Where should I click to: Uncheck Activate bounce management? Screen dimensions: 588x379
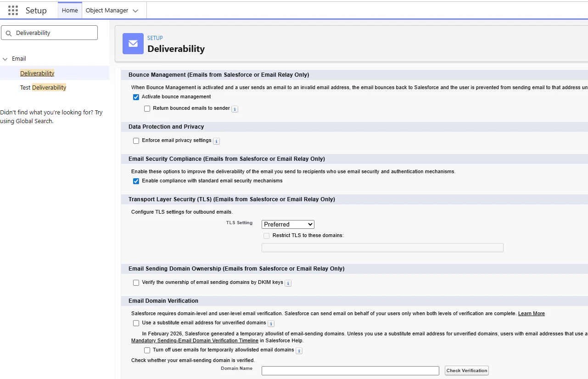click(x=136, y=97)
